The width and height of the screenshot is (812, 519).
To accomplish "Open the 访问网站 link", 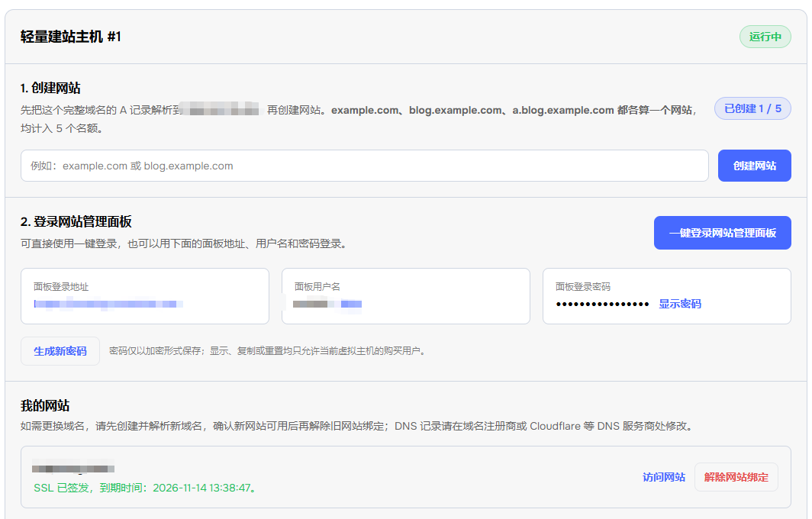I will click(x=663, y=477).
